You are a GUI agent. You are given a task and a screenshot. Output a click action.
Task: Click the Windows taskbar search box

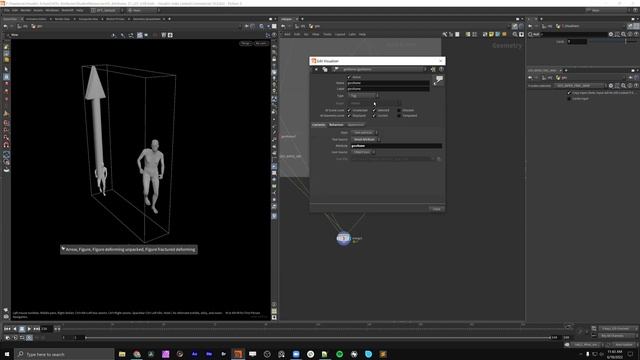click(x=64, y=354)
